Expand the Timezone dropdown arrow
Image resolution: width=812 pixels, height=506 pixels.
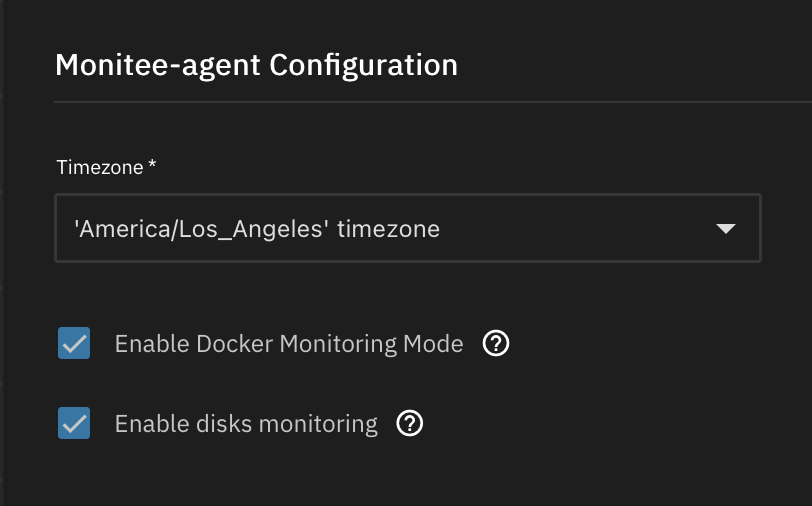click(727, 229)
